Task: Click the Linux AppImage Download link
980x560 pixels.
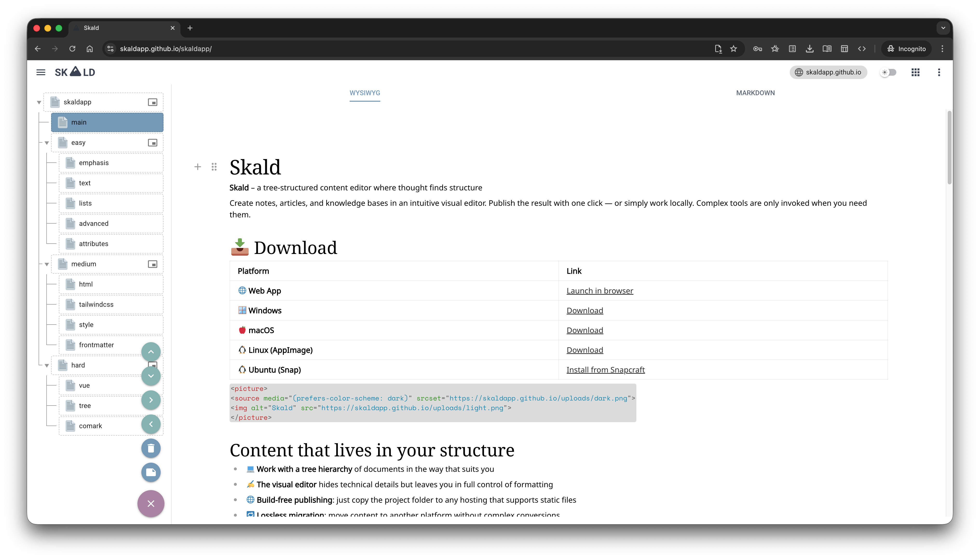Action: [x=585, y=350]
